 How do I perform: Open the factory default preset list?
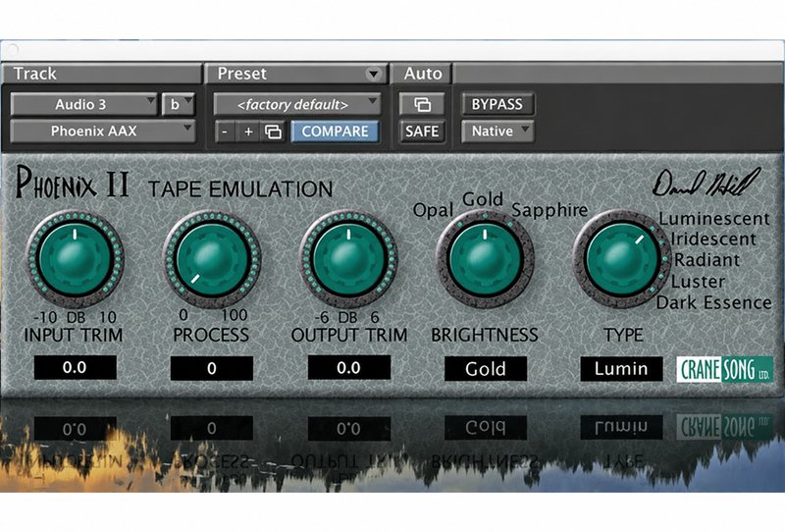click(297, 104)
